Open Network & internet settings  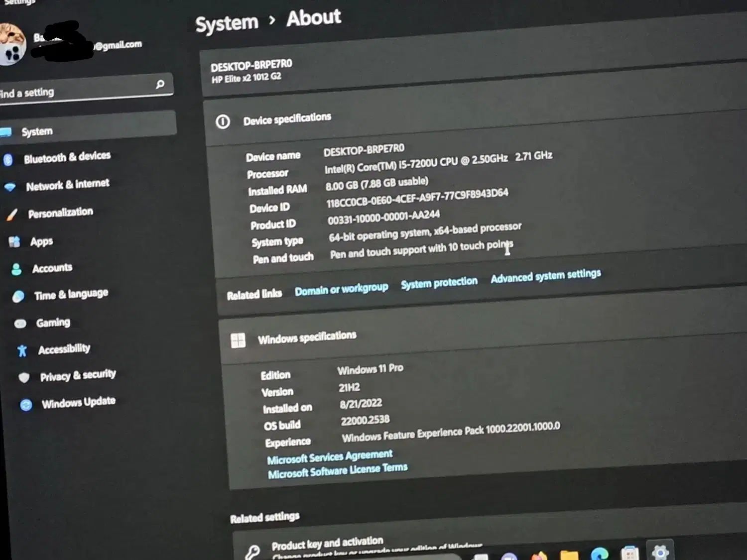click(x=68, y=185)
